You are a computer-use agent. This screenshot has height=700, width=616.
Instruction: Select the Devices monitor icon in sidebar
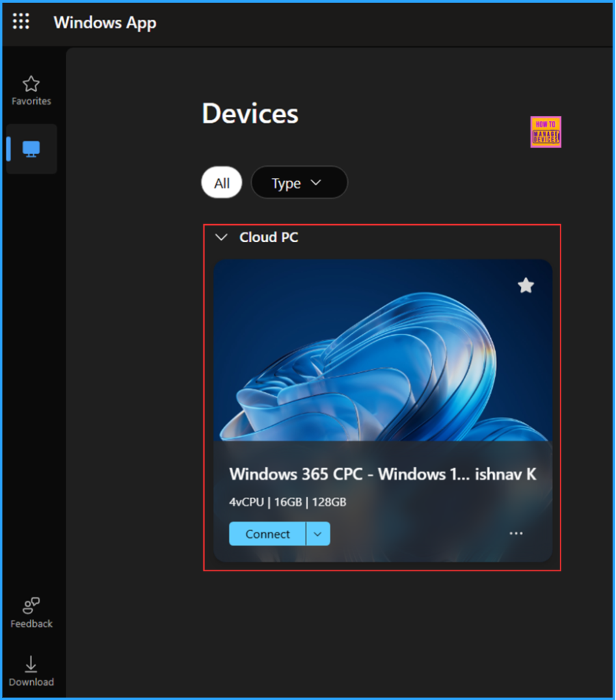(31, 149)
